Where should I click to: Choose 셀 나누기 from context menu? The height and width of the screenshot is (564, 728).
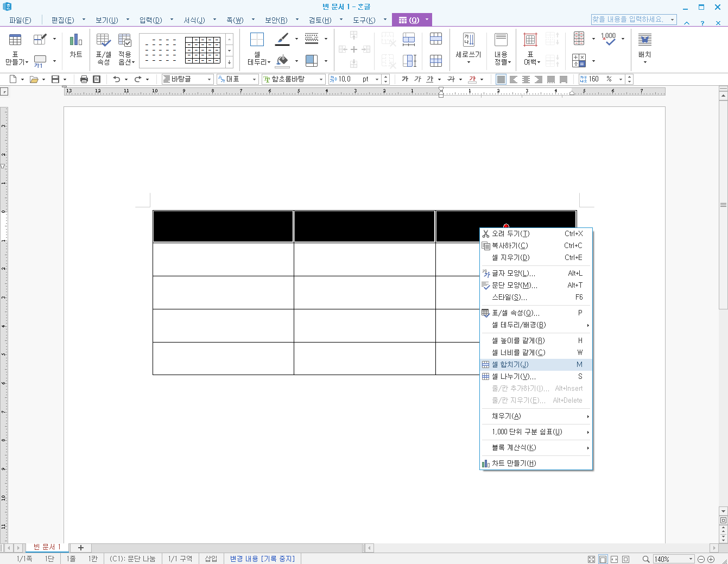[536, 377]
